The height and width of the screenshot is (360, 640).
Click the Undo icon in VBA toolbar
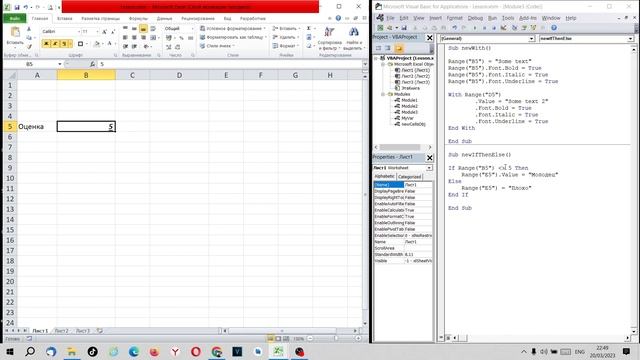454,28
